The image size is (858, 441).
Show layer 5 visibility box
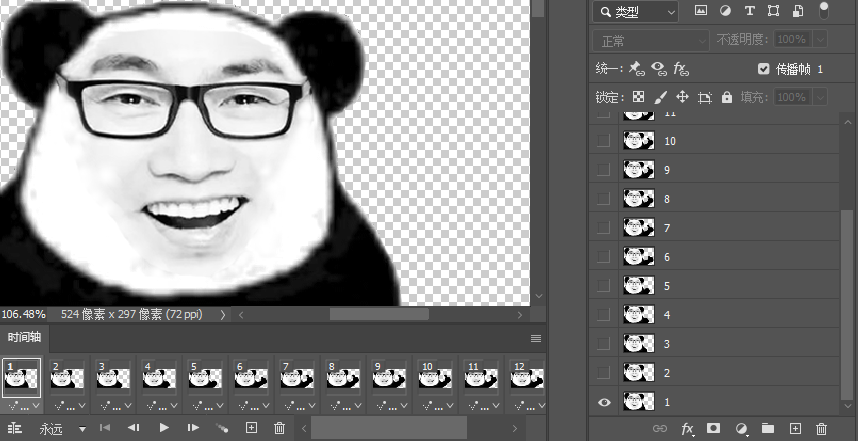(x=604, y=286)
